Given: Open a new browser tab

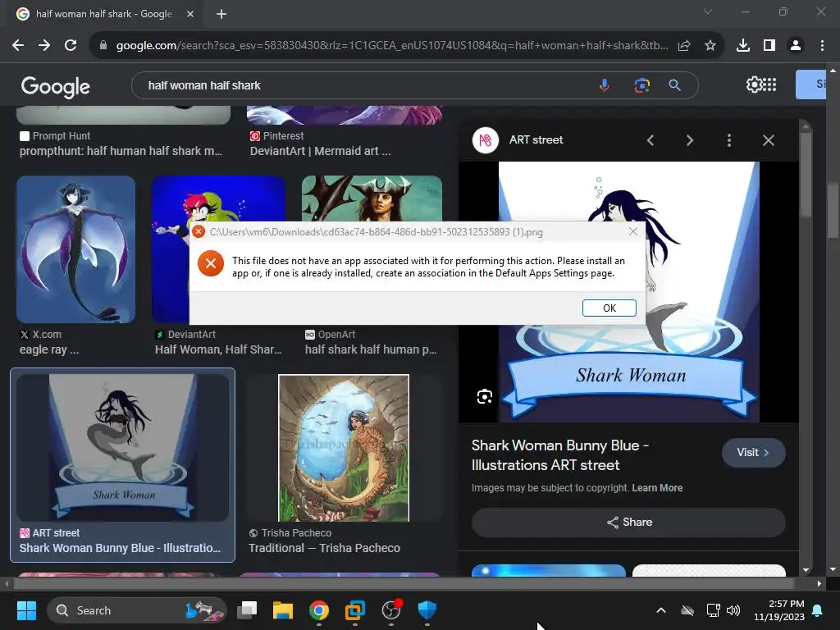Looking at the screenshot, I should pos(221,14).
